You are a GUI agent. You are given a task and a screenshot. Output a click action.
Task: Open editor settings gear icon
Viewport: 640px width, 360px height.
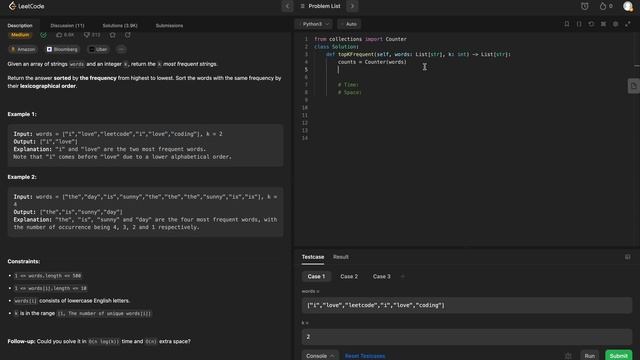point(616,24)
